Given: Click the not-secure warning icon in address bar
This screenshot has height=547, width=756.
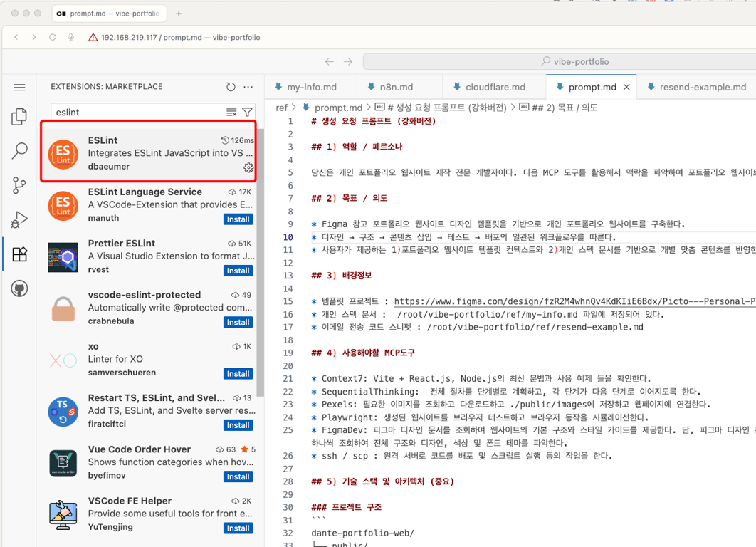Looking at the screenshot, I should pos(93,37).
